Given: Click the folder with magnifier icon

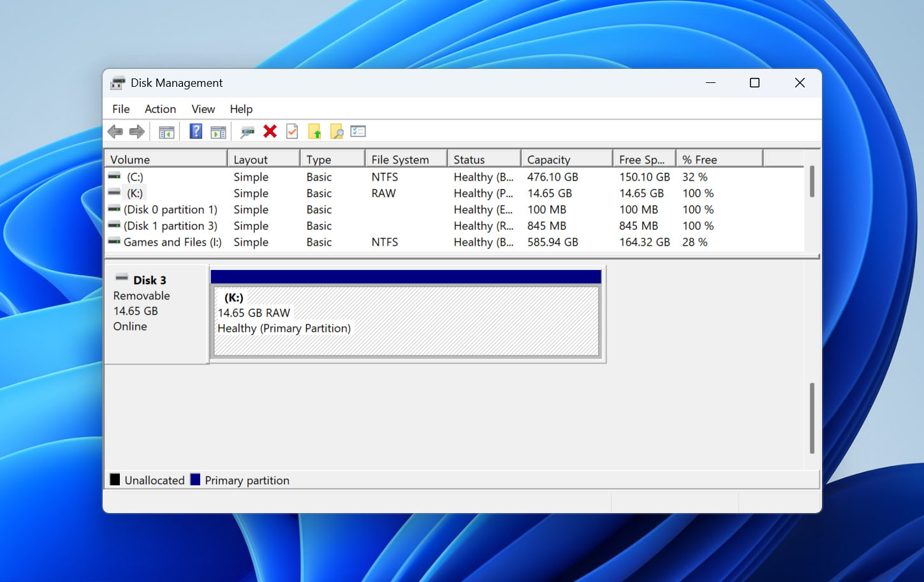Looking at the screenshot, I should tap(337, 131).
